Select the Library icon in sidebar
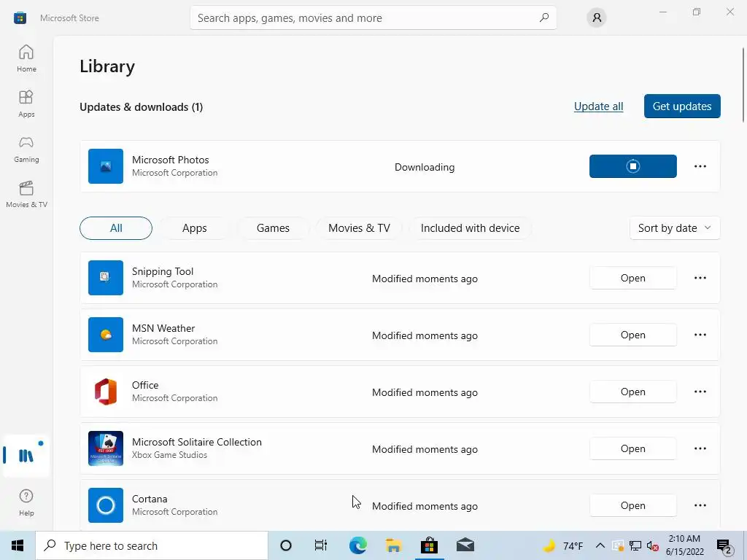The width and height of the screenshot is (747, 560). pyautogui.click(x=26, y=456)
